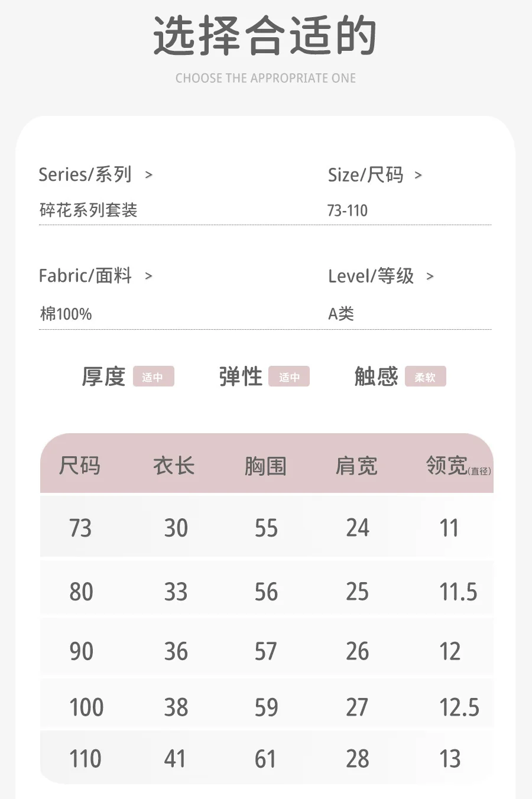Click the arrow next to Series/系列
The height and width of the screenshot is (799, 532).
click(149, 175)
